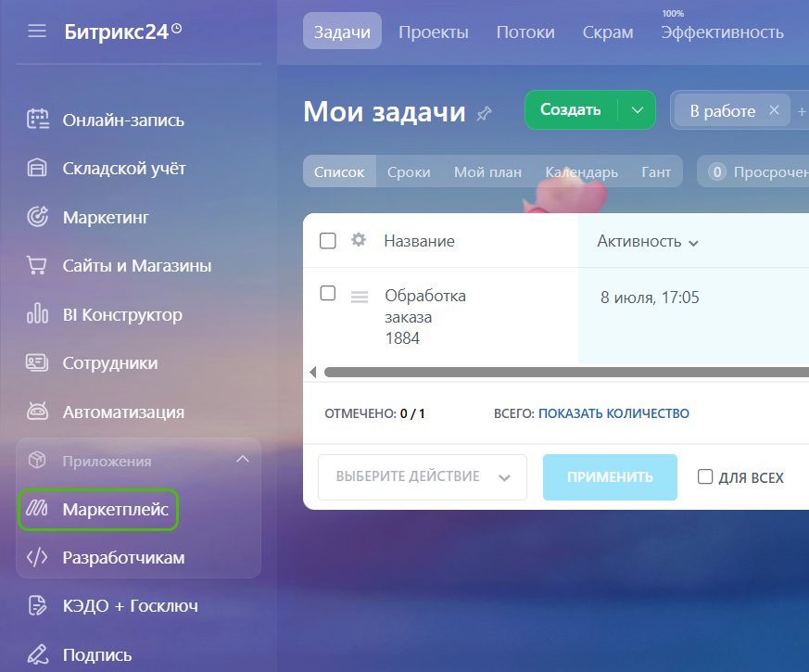The image size is (809, 672).
Task: Open table column settings gear
Action: pyautogui.click(x=359, y=240)
